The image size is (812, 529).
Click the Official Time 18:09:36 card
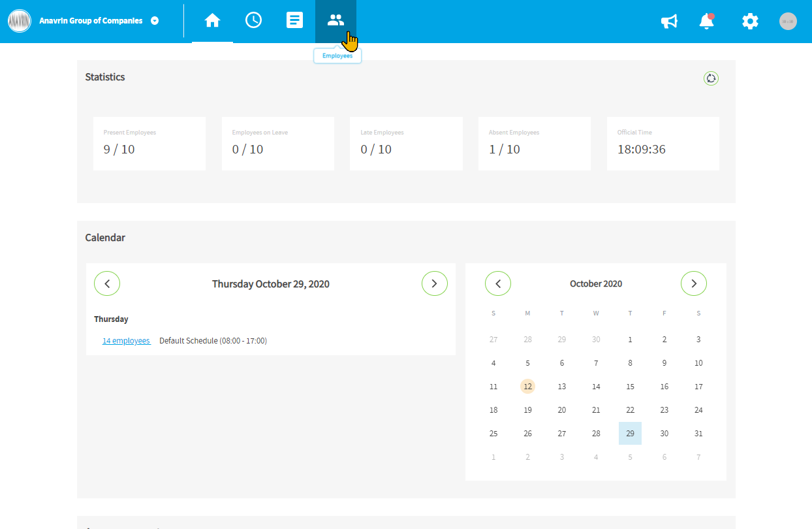663,144
